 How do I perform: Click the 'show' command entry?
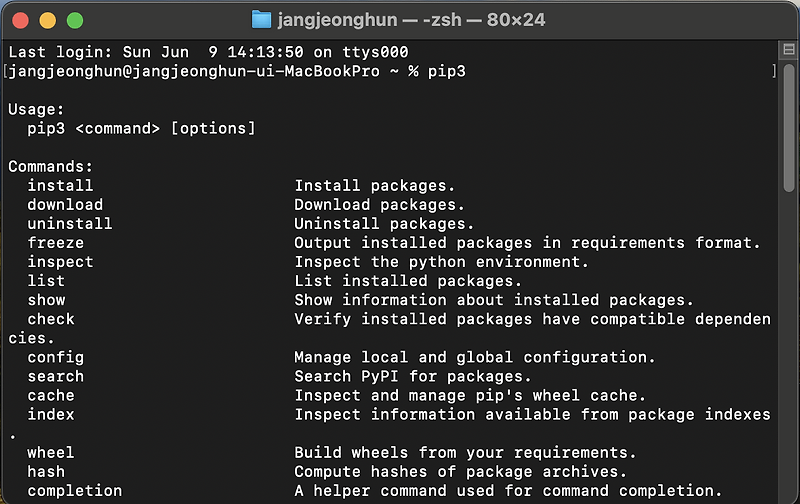(46, 300)
